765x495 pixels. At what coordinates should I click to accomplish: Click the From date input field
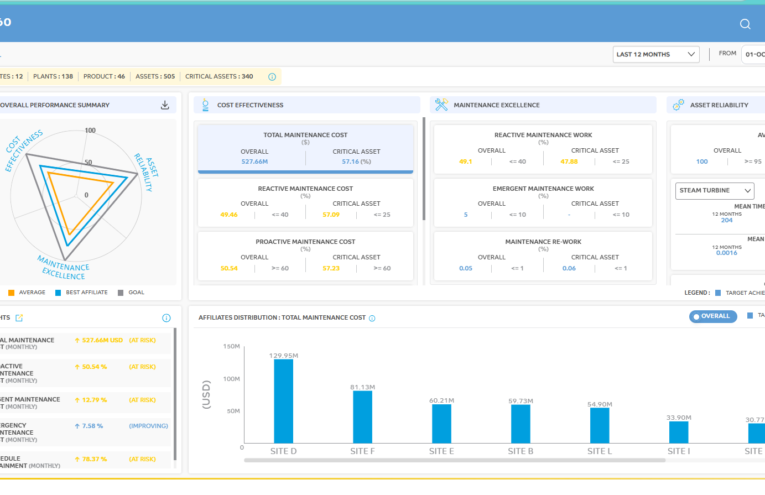click(x=753, y=54)
